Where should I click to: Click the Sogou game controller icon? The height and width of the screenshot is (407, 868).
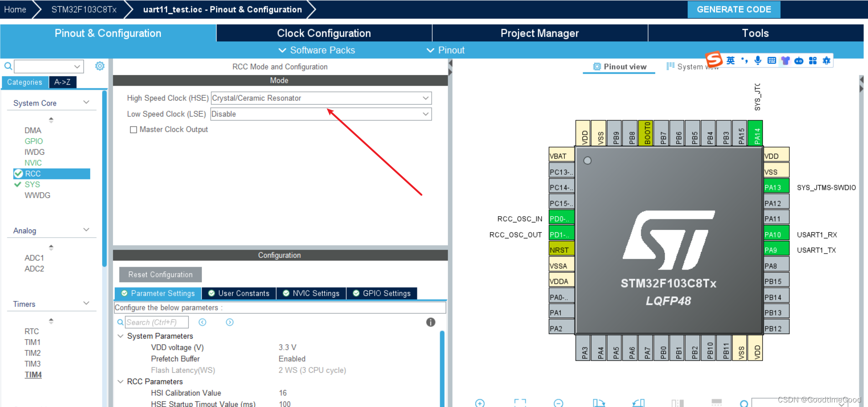pyautogui.click(x=799, y=61)
